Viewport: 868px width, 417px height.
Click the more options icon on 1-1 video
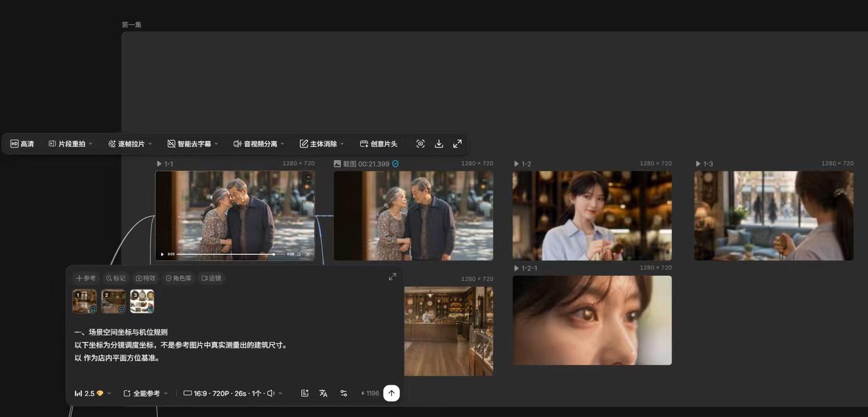tap(308, 177)
